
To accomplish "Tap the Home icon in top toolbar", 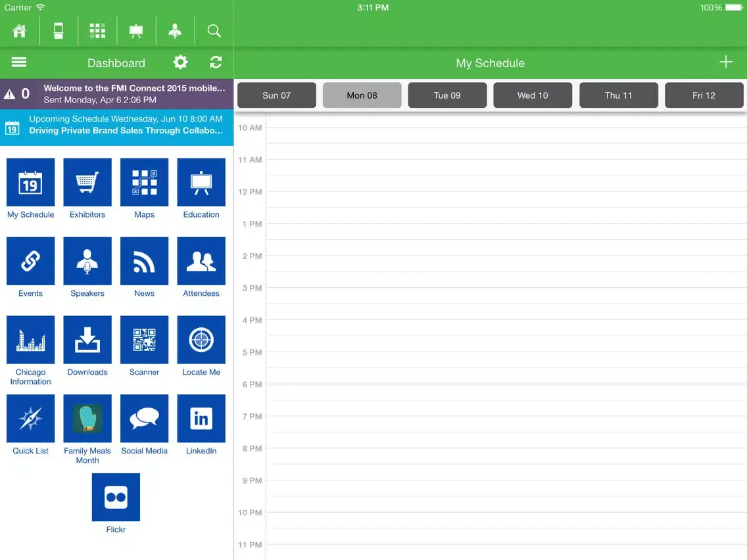I will [20, 31].
